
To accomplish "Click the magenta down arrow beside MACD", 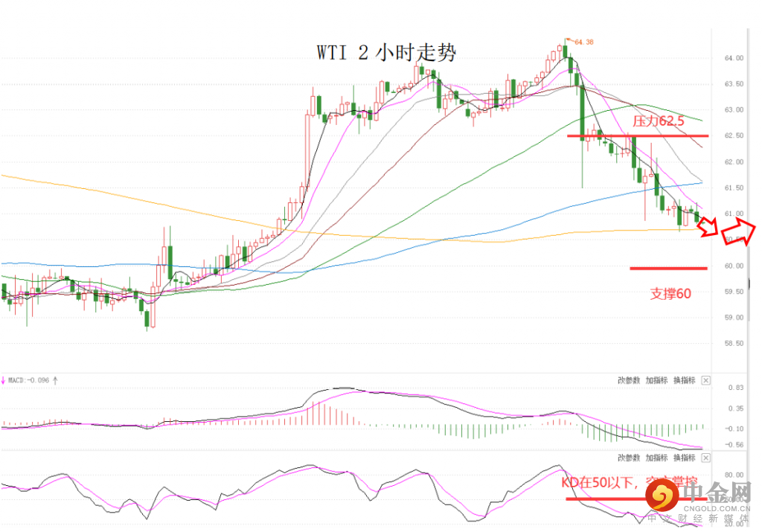I will 3,380.
